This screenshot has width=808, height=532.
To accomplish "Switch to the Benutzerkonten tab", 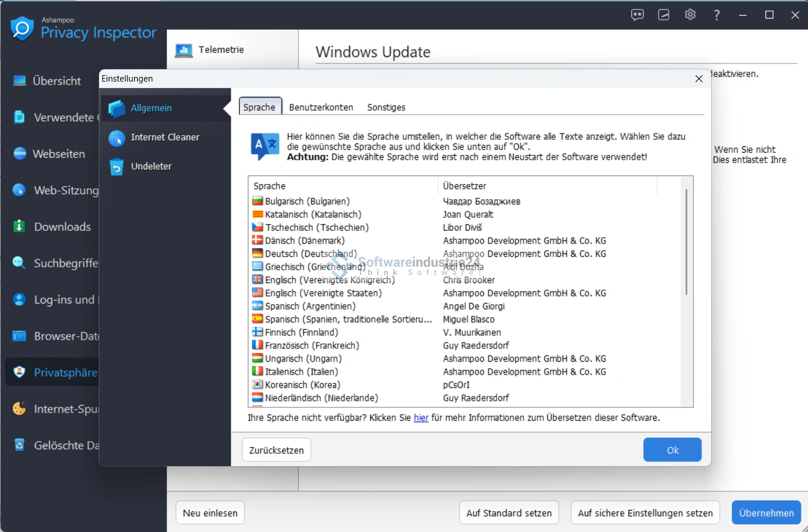I will [321, 107].
